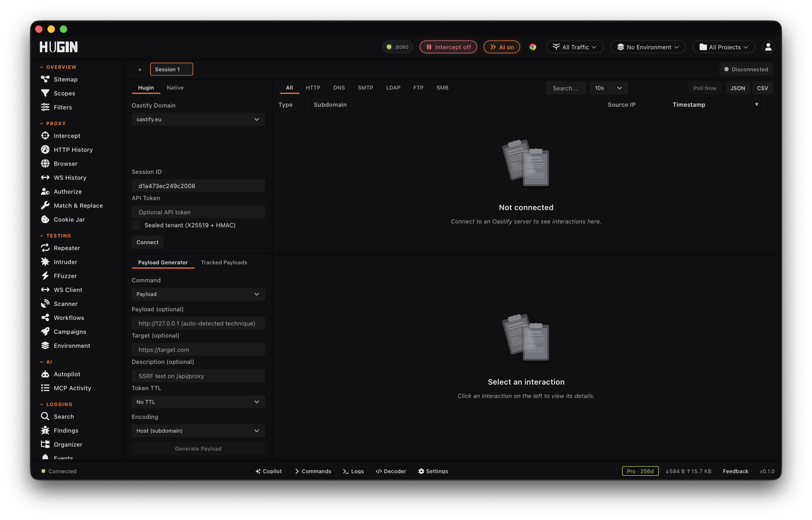The width and height of the screenshot is (812, 520).
Task: Click the interactions Search field
Action: [566, 88]
